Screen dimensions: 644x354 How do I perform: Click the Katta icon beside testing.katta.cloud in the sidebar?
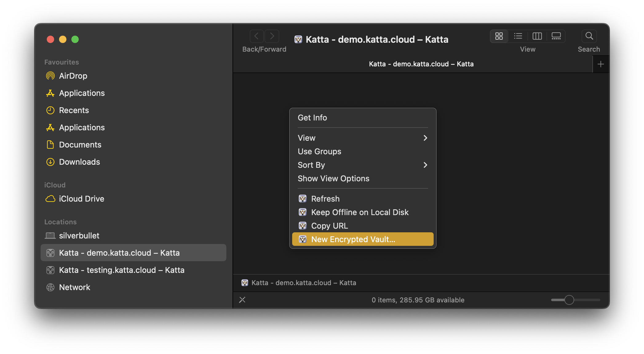(x=50, y=270)
